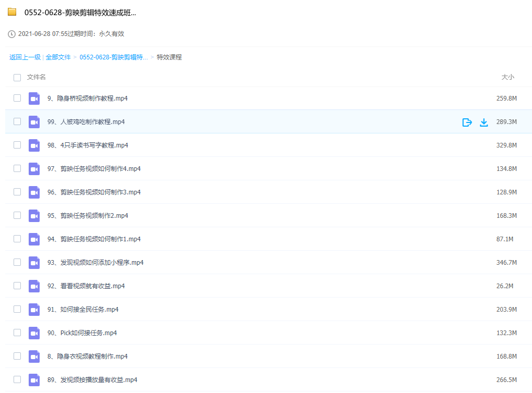Viewport: 532px width, 393px height.
Task: Click the download icon for 人被鸡吃制作教程.mp4
Action: pos(483,122)
